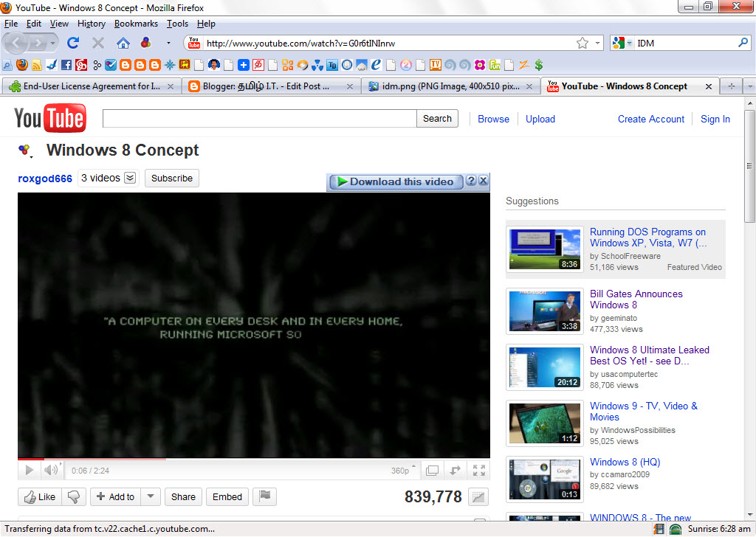Close the IDM download panel
Image resolution: width=756 pixels, height=537 pixels.
pos(483,181)
